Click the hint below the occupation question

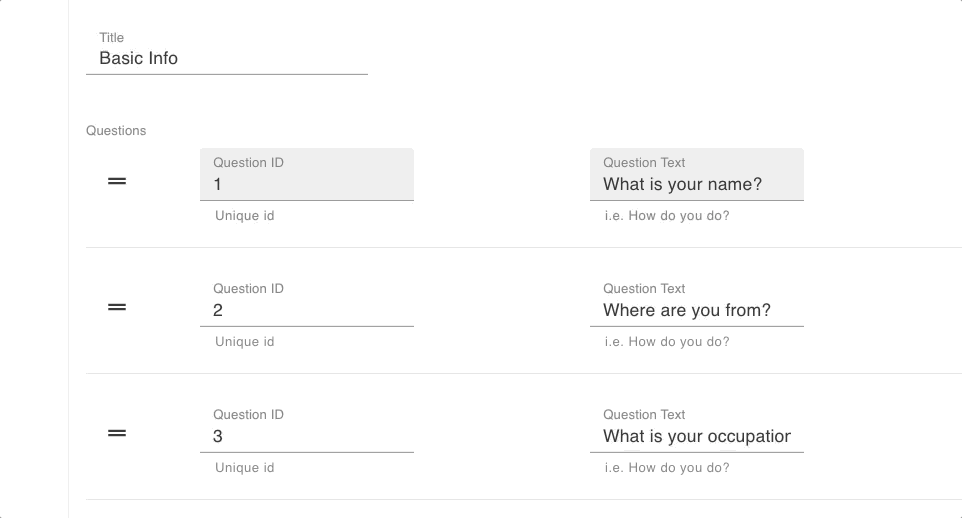(x=667, y=467)
